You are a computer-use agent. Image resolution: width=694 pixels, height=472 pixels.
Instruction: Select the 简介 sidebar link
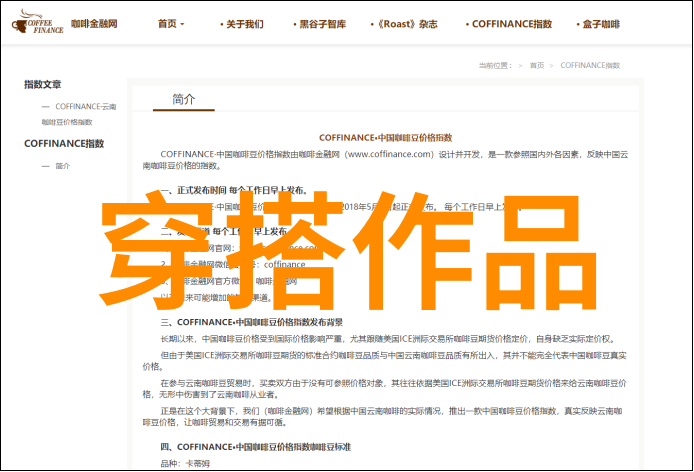tap(62, 166)
